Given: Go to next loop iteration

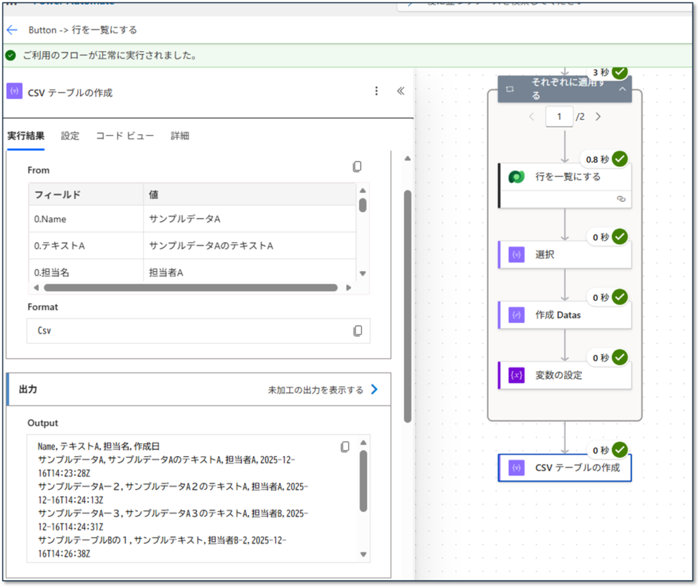Looking at the screenshot, I should [x=598, y=117].
